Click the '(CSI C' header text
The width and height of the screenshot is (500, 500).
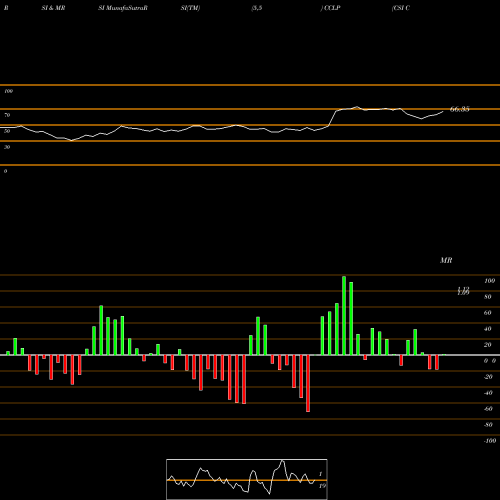click(401, 8)
